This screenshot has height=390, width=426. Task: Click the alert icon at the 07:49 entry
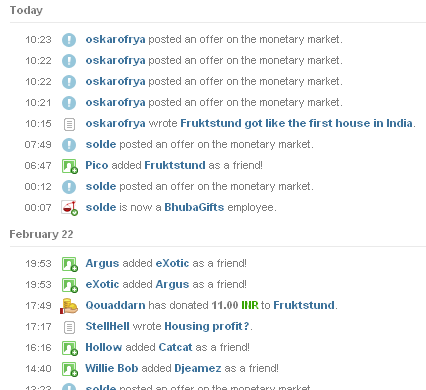pos(69,145)
